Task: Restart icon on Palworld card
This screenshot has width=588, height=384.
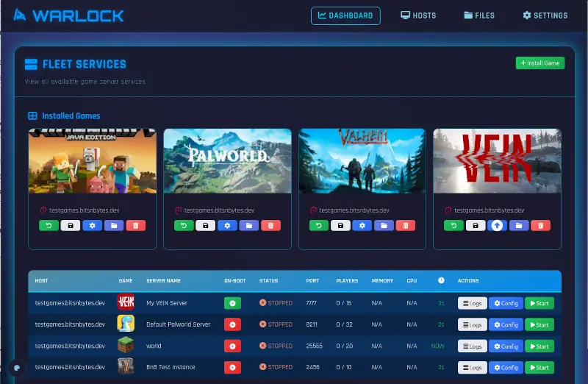Action: [184, 226]
